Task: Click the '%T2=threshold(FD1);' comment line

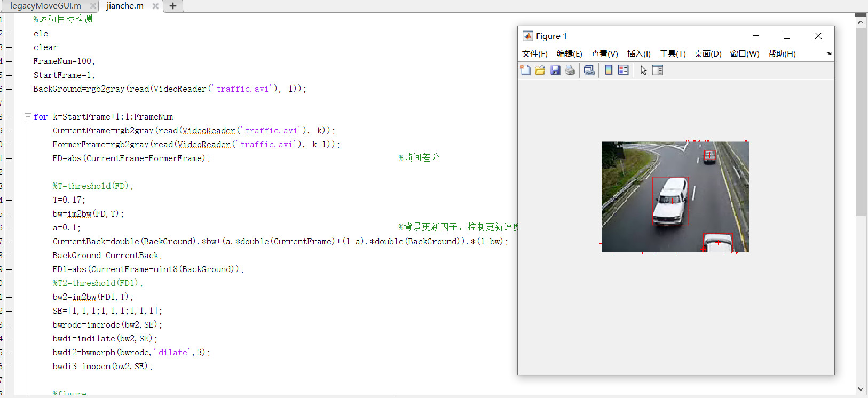Action: [98, 283]
